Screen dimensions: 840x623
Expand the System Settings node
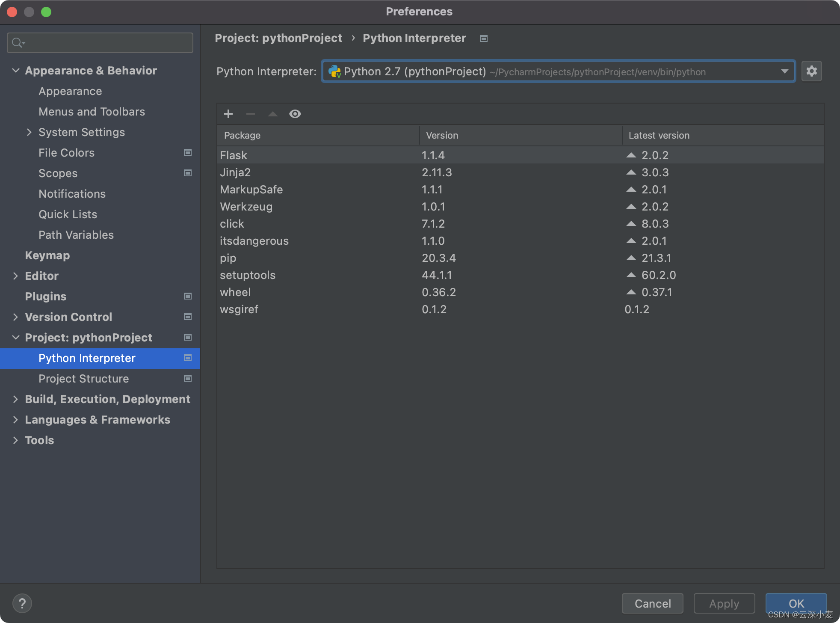pos(29,132)
